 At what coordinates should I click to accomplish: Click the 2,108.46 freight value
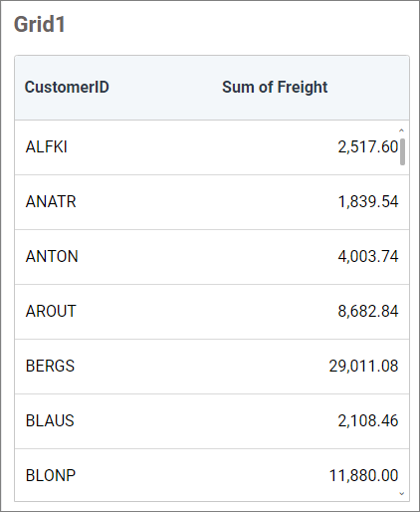coord(368,421)
